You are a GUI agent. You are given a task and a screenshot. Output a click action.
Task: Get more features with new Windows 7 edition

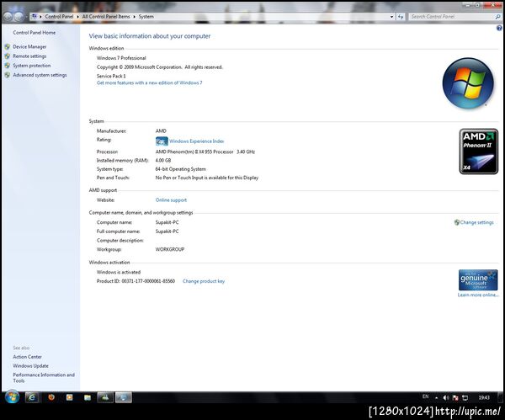tap(150, 82)
